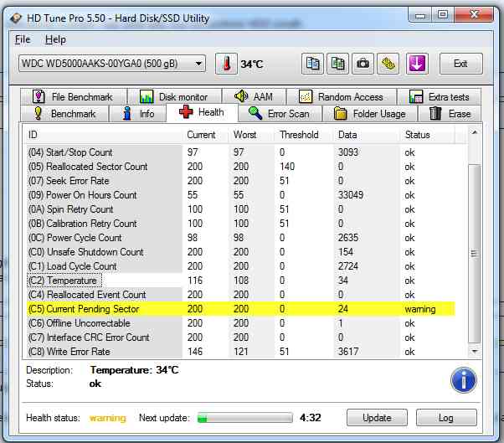
Task: Switch to the Folder Usage tab
Action: coord(370,114)
